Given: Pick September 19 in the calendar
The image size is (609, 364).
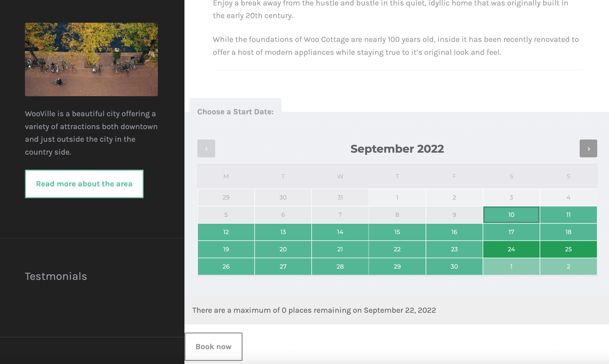Looking at the screenshot, I should click(x=226, y=249).
